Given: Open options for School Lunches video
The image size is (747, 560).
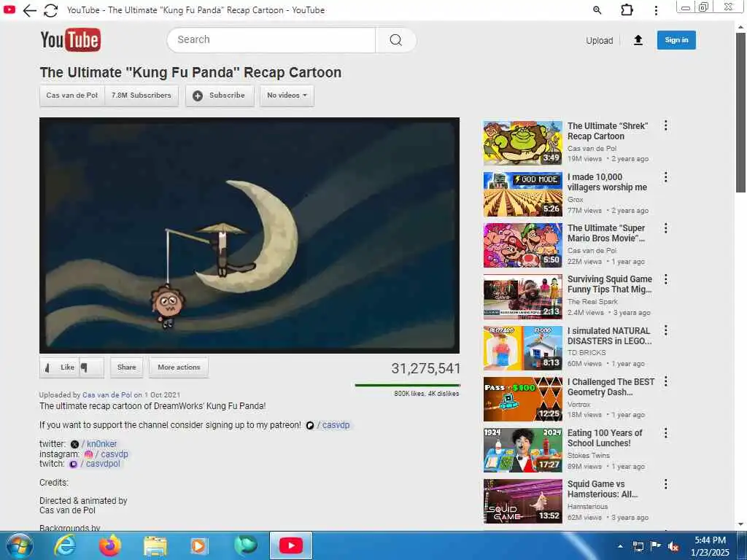Looking at the screenshot, I should coord(665,433).
